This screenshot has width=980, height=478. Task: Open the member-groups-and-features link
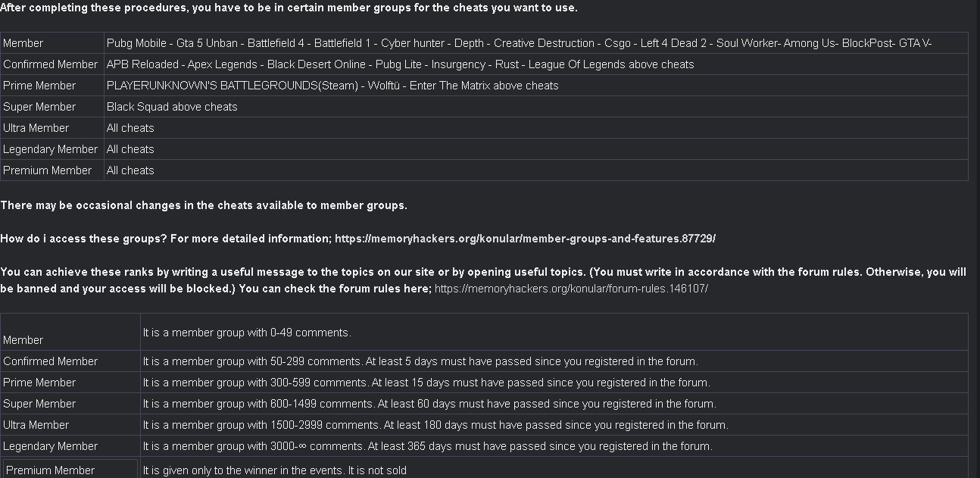525,239
